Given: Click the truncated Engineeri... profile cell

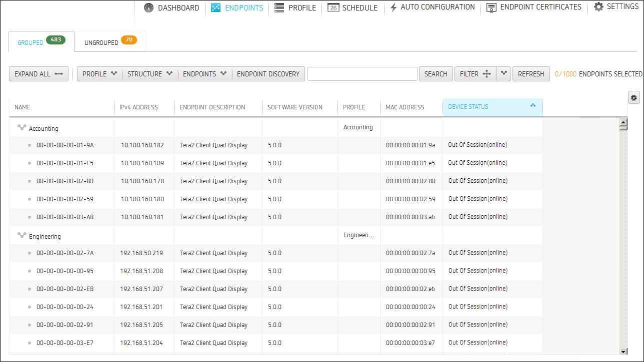Looking at the screenshot, I should click(x=358, y=235).
